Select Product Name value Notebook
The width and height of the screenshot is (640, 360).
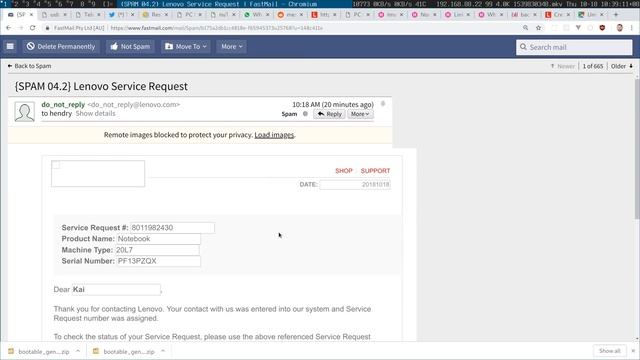(x=158, y=239)
